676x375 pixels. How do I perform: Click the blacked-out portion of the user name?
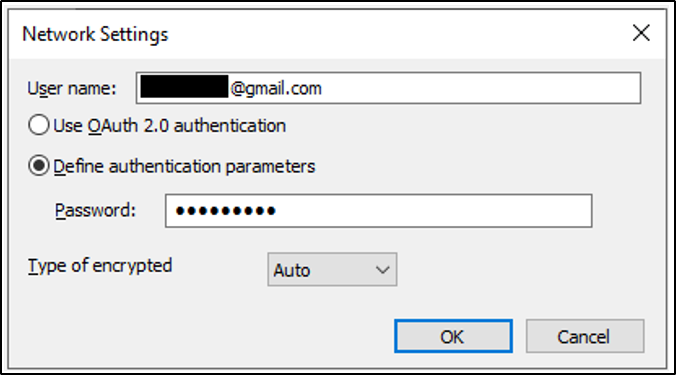pos(184,86)
